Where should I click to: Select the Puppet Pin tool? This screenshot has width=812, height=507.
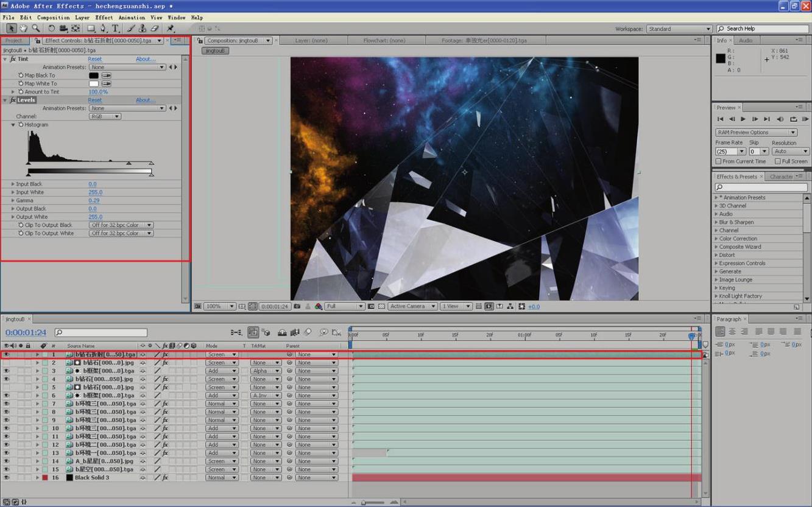point(171,29)
